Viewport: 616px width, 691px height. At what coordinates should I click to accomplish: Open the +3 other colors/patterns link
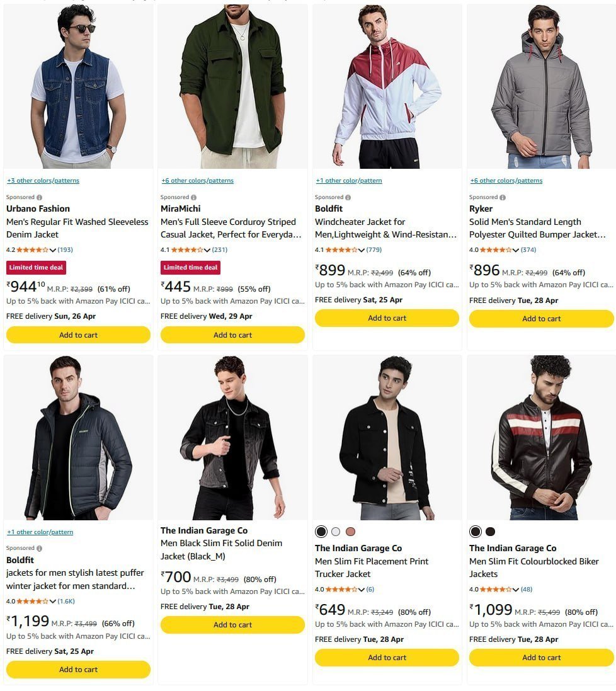point(43,181)
